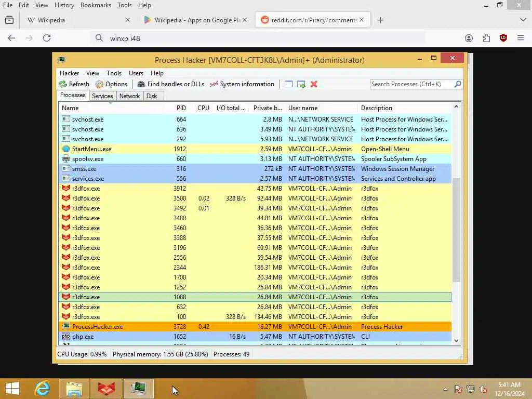Reload the page with the browser refresh icon

(47, 38)
